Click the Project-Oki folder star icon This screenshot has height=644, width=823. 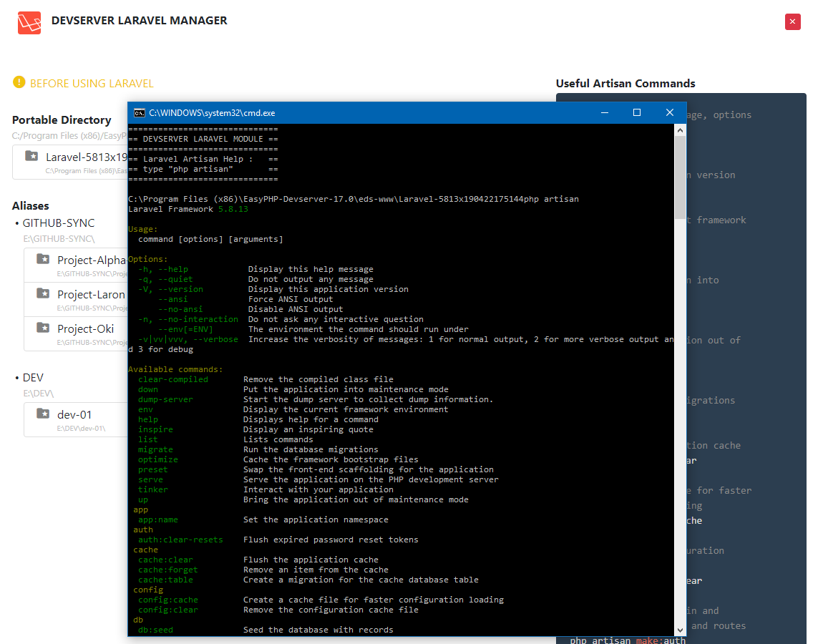click(43, 328)
